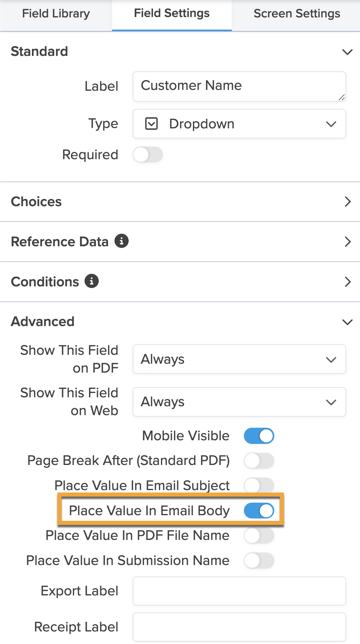This screenshot has height=644, width=360.
Task: Collapse the Standard section chevron
Action: point(347,52)
